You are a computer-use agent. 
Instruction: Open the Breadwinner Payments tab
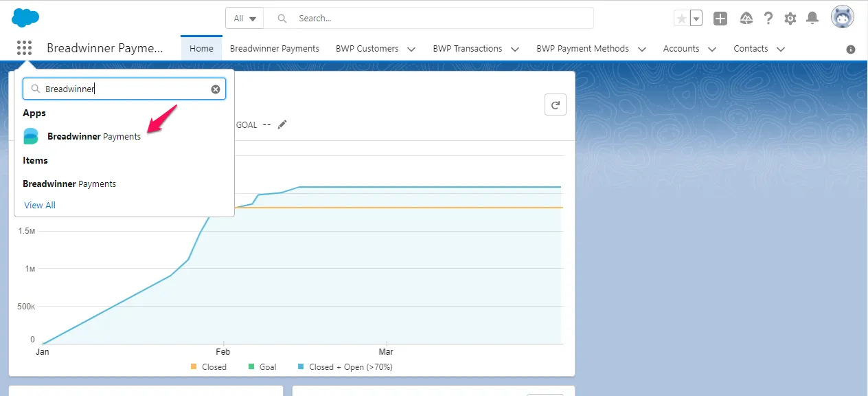point(275,48)
